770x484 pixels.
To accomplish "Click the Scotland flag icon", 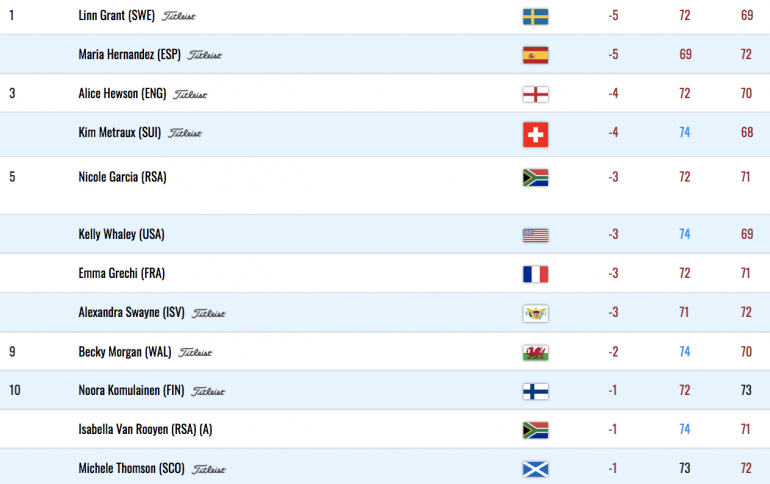I will point(535,469).
